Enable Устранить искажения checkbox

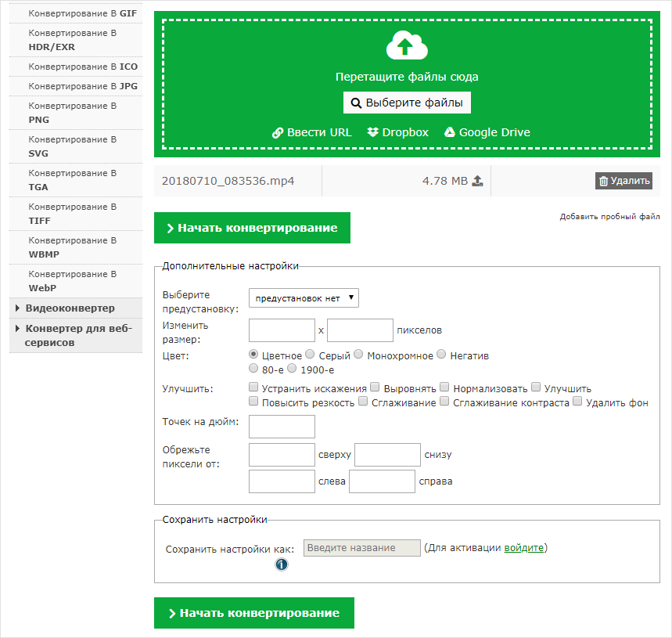click(253, 387)
